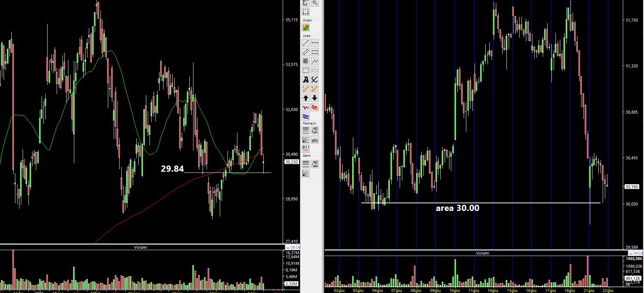This screenshot has height=293, width=644.
Task: Click the 02giu date label
Action: tap(339, 290)
